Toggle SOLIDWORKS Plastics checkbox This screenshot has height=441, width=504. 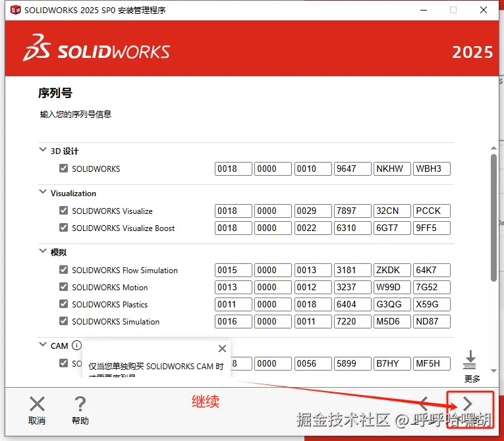64,304
